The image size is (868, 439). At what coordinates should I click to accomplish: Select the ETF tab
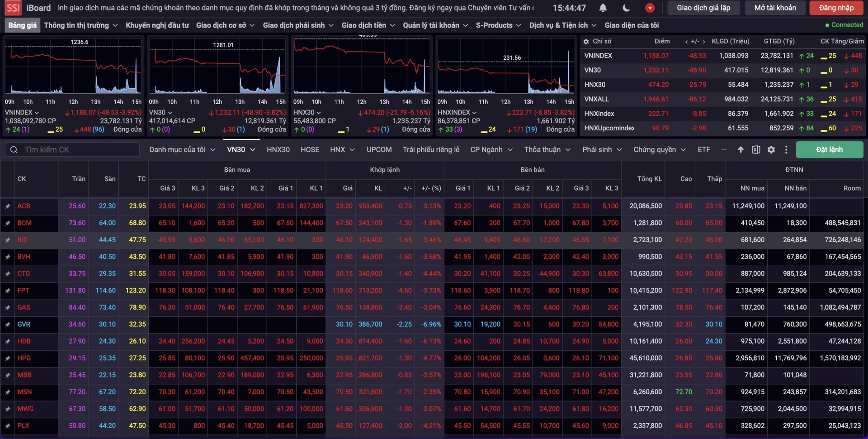(x=704, y=150)
